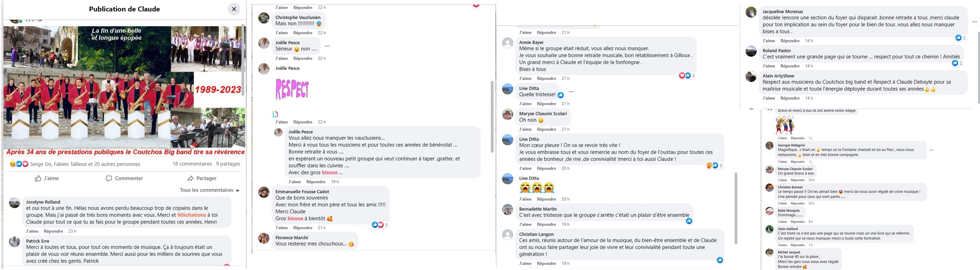980x270 pixels.
Task: Click the RESPECT sticker in Joëlle Pesce's comment
Action: (x=292, y=89)
